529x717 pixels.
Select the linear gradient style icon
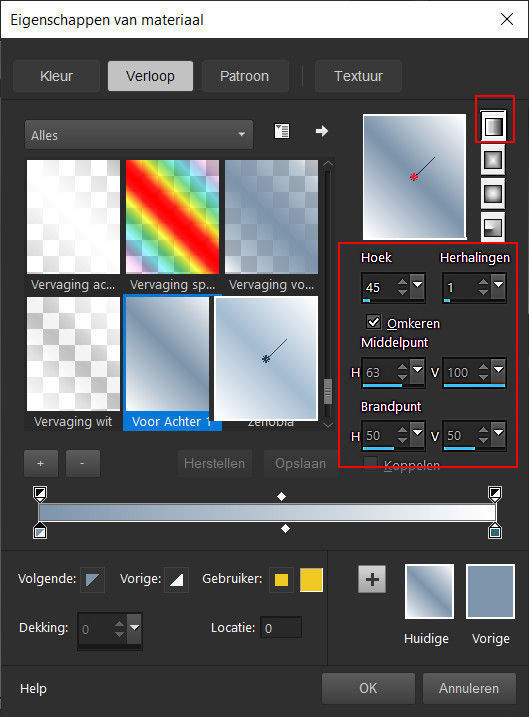493,126
